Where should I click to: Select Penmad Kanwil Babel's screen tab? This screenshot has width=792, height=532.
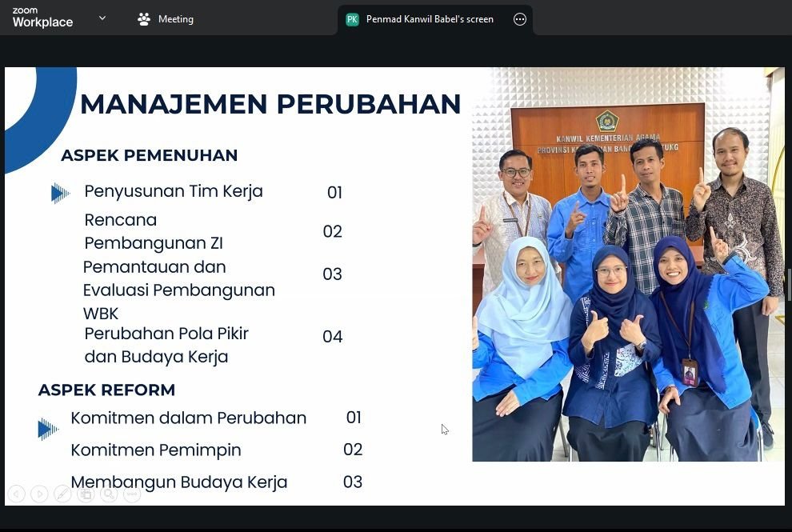point(429,19)
